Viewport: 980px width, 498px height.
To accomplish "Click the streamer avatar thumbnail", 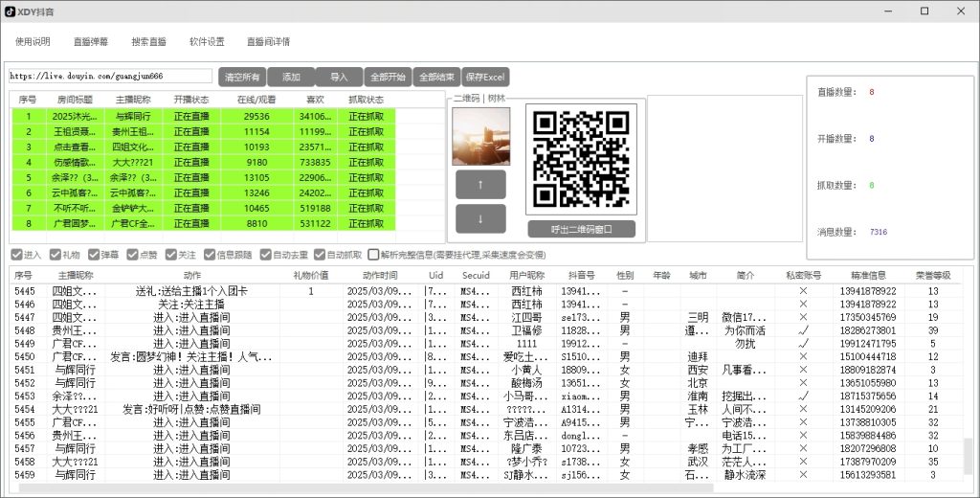I will tap(481, 136).
